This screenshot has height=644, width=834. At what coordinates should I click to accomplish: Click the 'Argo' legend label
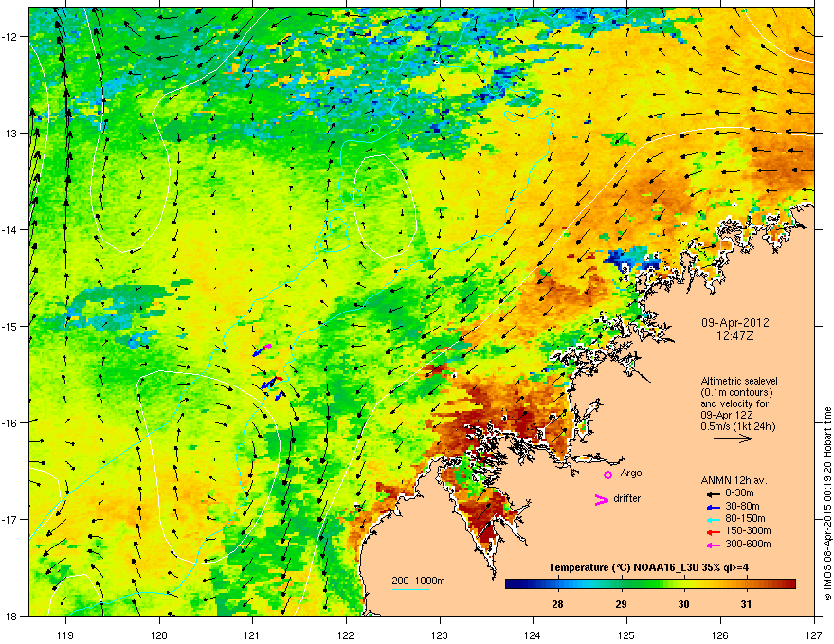point(631,473)
